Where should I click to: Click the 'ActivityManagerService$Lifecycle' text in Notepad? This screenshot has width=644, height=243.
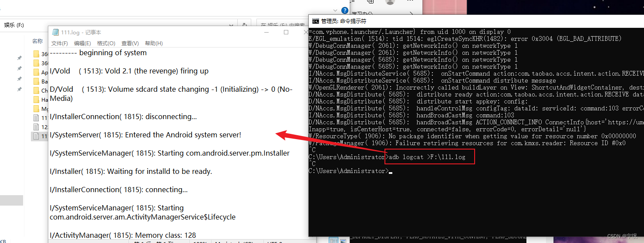[x=142, y=216]
